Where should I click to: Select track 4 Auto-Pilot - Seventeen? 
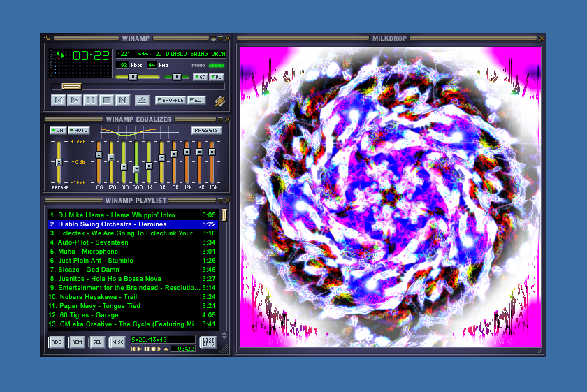coord(133,242)
